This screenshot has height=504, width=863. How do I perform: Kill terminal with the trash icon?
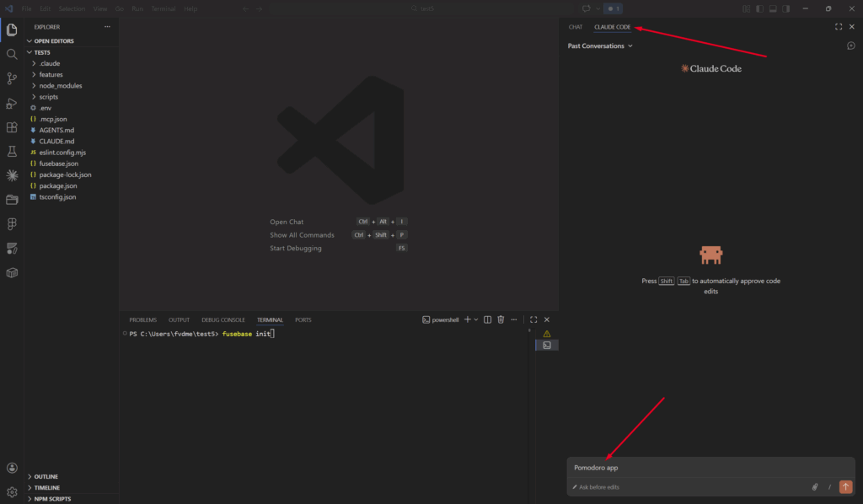point(501,320)
